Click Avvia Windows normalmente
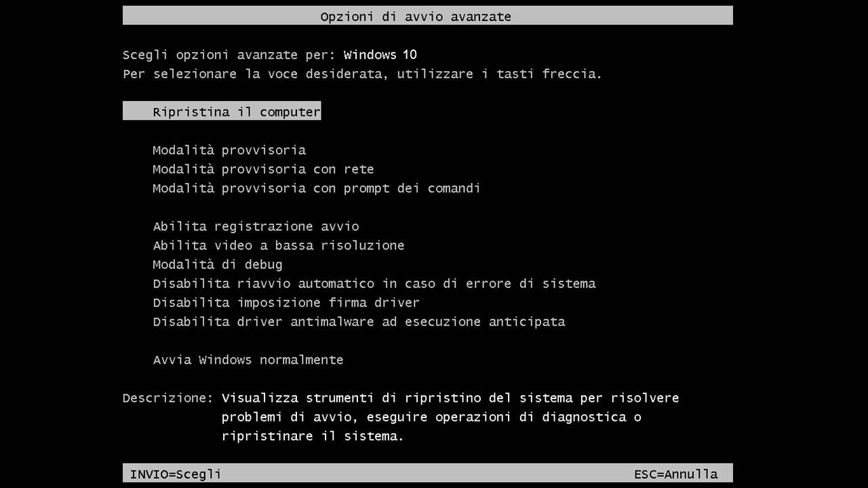The image size is (868, 488). pos(248,360)
